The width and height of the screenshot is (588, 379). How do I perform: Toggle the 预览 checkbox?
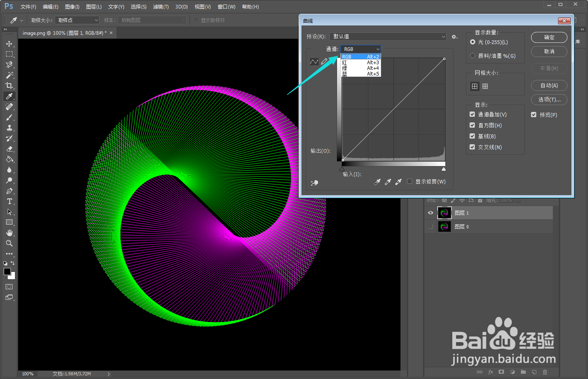[x=533, y=115]
